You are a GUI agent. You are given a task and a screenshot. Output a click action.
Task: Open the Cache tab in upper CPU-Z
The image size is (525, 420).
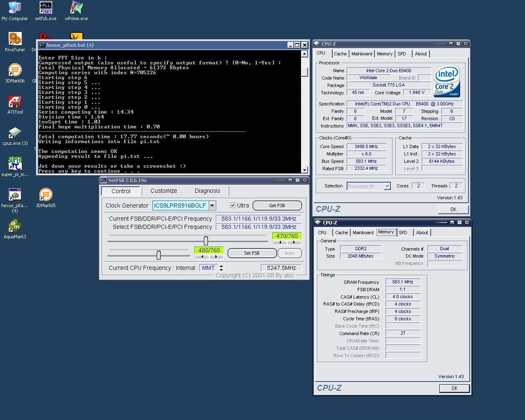coord(340,54)
